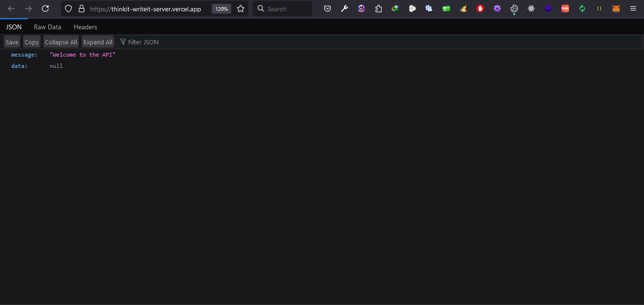Viewport: 644px width, 305px height.
Task: Reset the 120% zoom level badge
Action: (221, 8)
